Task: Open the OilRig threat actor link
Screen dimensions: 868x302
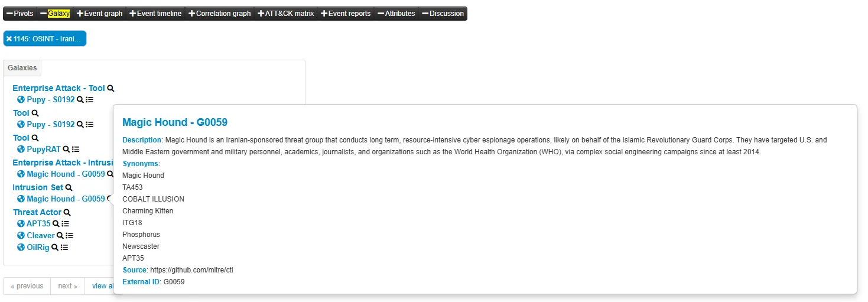Action: [38, 248]
